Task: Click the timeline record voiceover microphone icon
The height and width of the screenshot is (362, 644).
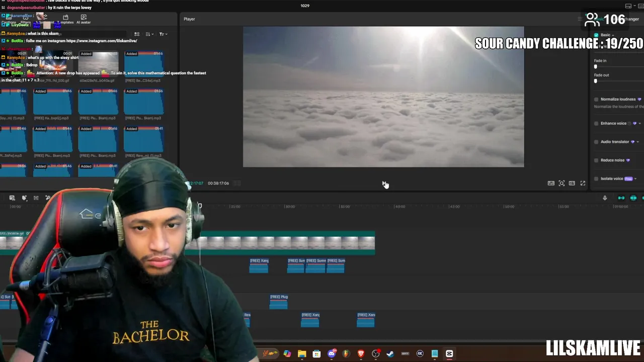Action: 605,198
